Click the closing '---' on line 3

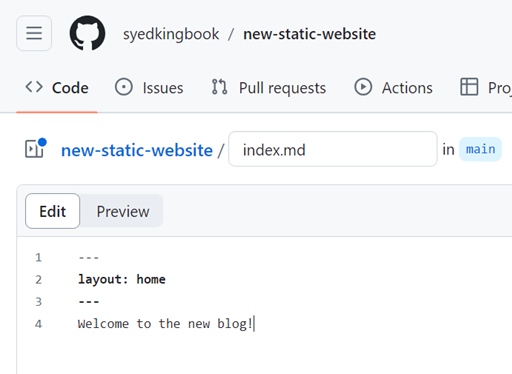(89, 302)
